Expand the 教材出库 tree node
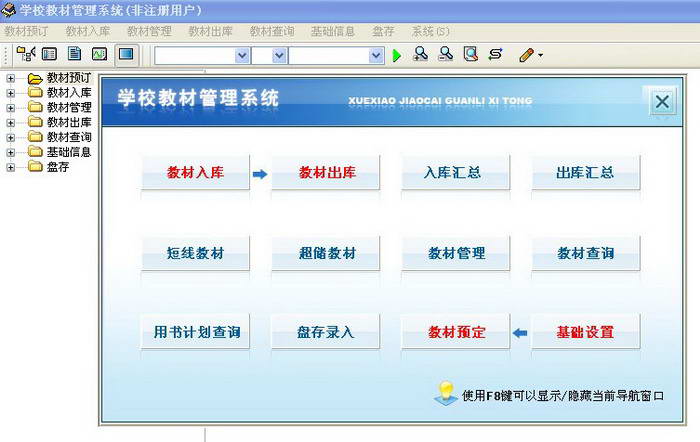 (x=10, y=123)
